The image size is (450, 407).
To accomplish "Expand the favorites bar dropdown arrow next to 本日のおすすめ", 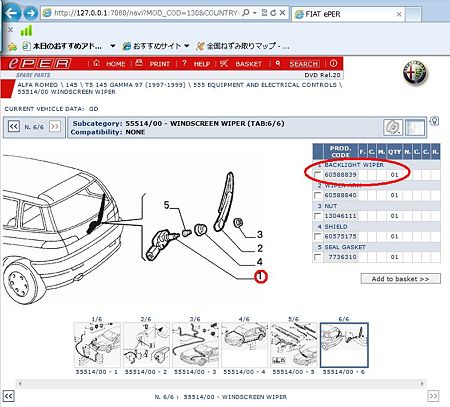I will click(113, 46).
